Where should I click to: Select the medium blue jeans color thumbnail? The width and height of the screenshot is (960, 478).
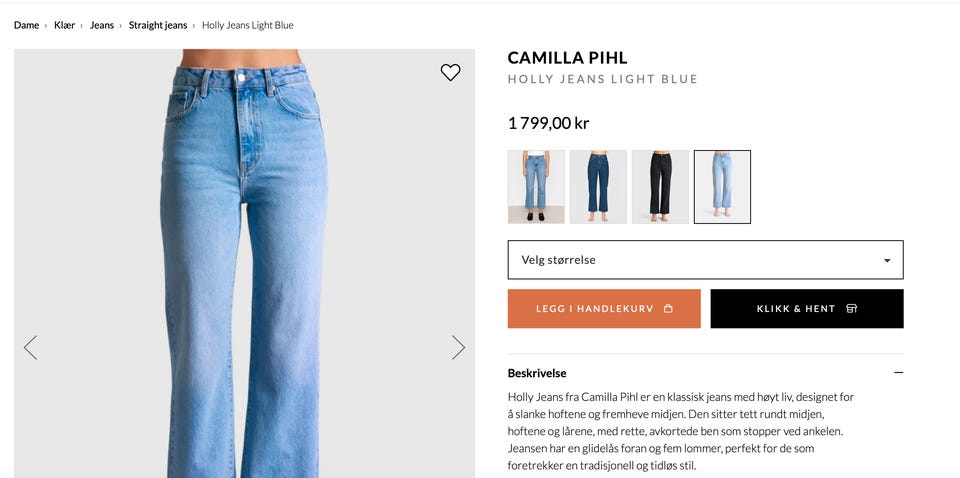[536, 187]
